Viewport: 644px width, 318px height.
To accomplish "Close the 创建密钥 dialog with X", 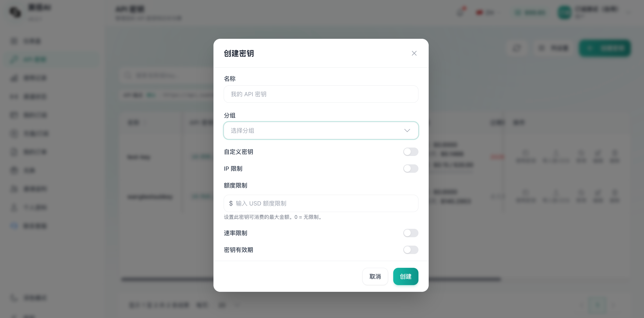I will pos(414,53).
